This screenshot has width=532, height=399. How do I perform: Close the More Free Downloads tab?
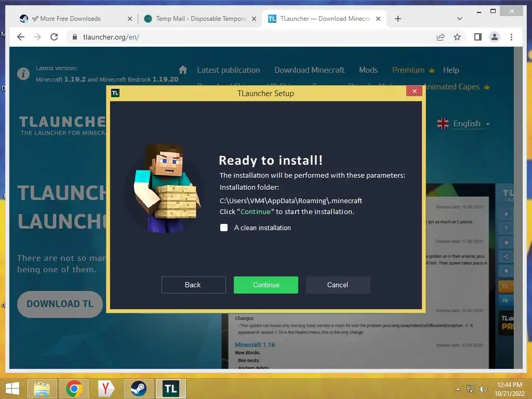click(x=129, y=19)
